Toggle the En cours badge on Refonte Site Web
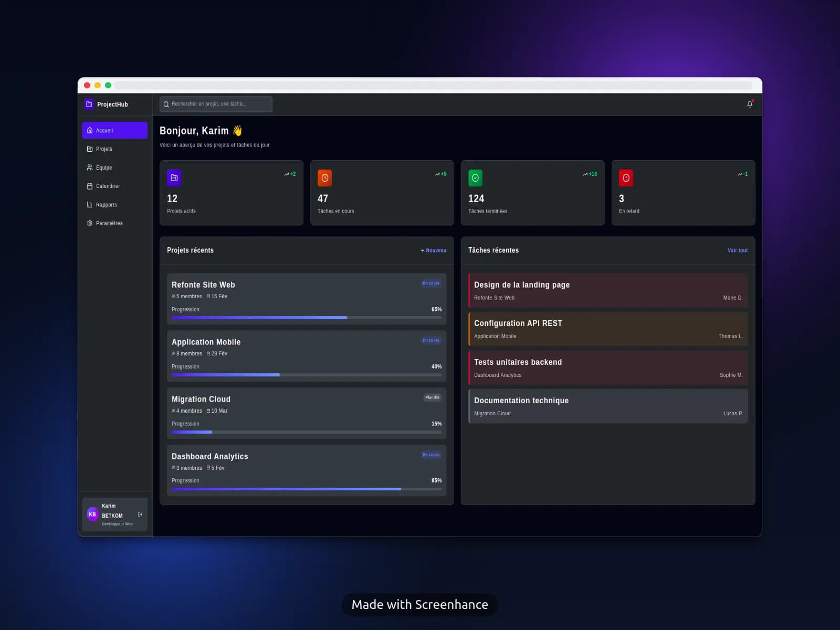 (x=430, y=283)
